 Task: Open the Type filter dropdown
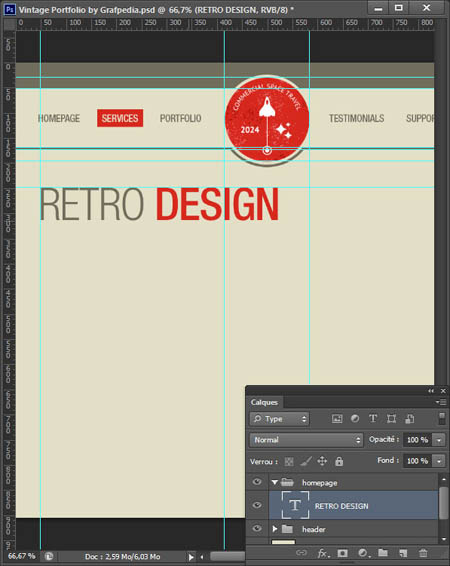click(x=279, y=419)
